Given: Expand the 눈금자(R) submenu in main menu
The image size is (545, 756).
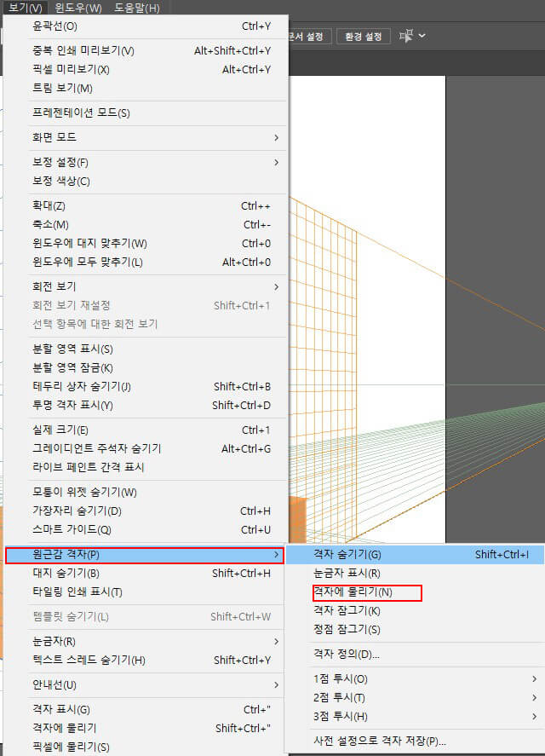Looking at the screenshot, I should click(145, 642).
